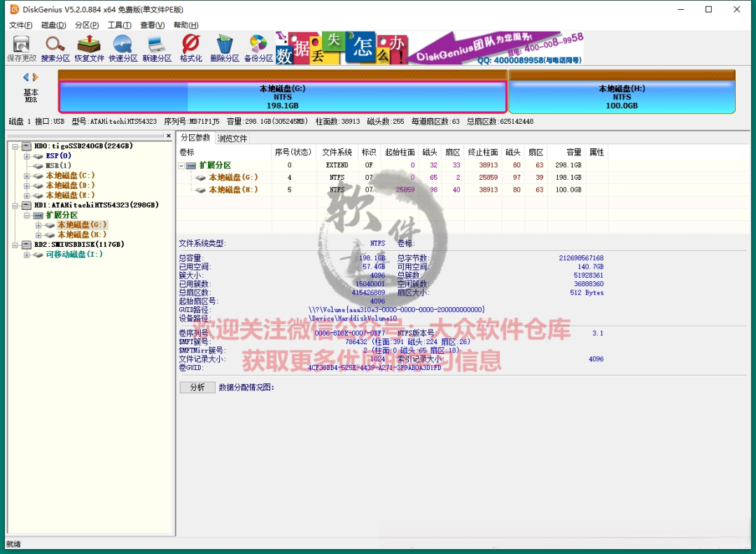
Task: Select ESP(0) partition in tree
Action: click(58, 156)
